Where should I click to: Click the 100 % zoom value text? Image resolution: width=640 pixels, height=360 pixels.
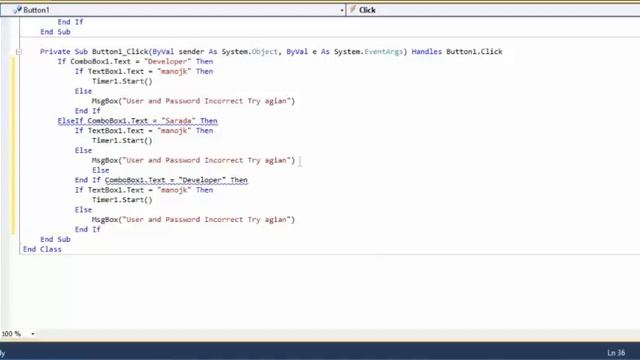[x=11, y=334]
